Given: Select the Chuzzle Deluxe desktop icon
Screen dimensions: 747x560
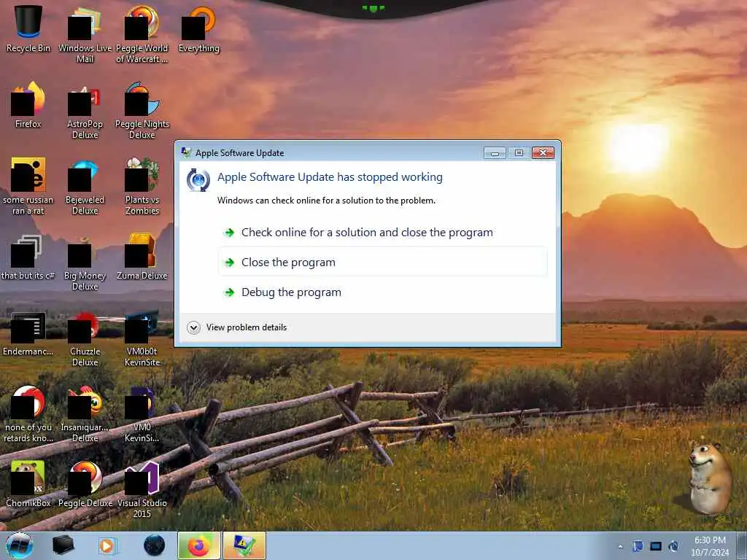Looking at the screenshot, I should 85,338.
